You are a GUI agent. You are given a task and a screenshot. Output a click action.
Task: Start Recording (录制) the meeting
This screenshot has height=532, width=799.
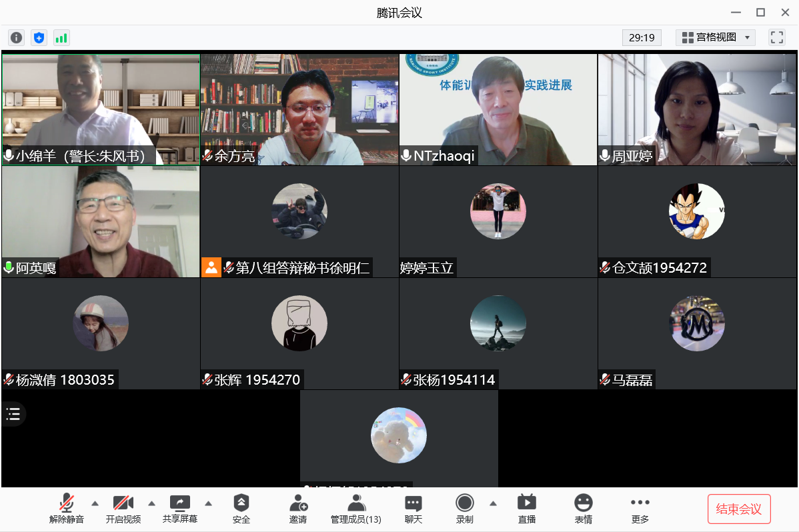click(465, 509)
